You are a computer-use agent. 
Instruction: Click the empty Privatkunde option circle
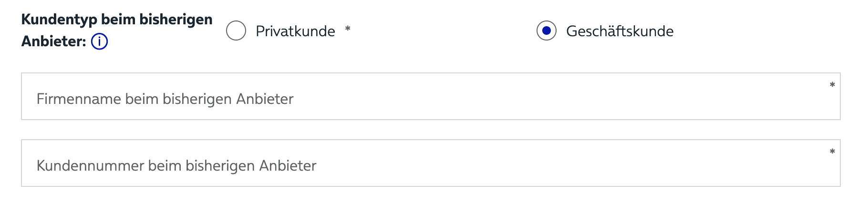click(x=236, y=31)
